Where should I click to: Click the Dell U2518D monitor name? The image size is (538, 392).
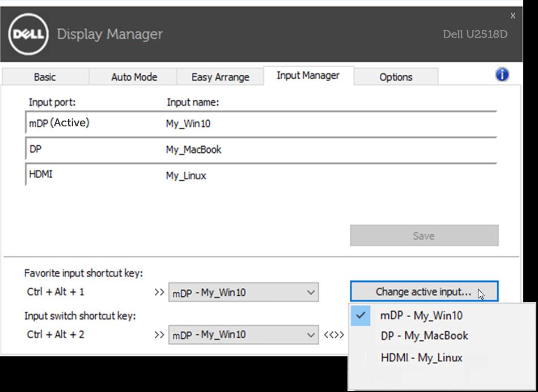(x=475, y=34)
